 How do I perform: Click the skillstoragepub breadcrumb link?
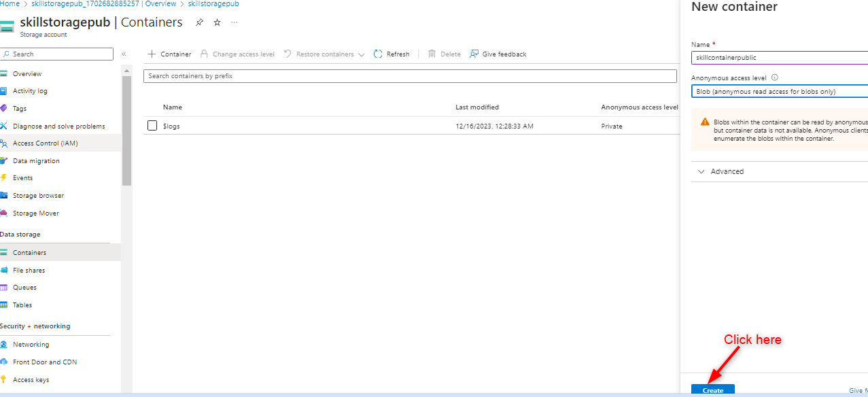(213, 4)
